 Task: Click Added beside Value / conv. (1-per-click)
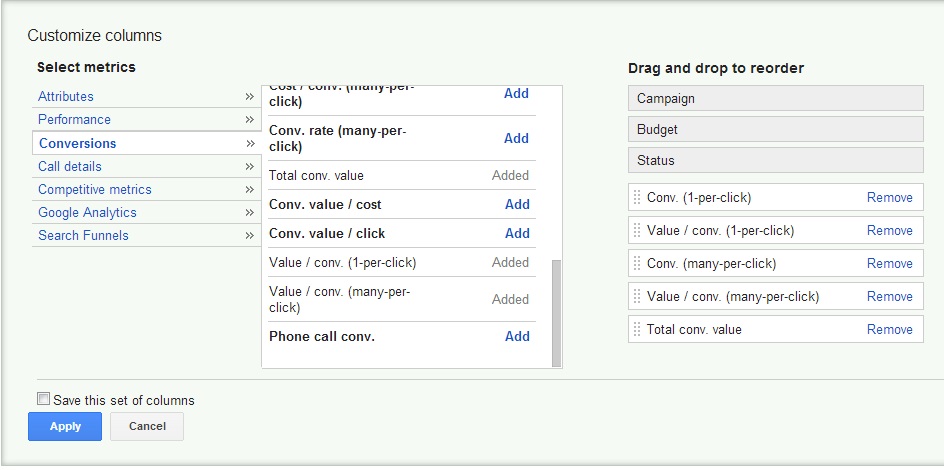pyautogui.click(x=511, y=262)
